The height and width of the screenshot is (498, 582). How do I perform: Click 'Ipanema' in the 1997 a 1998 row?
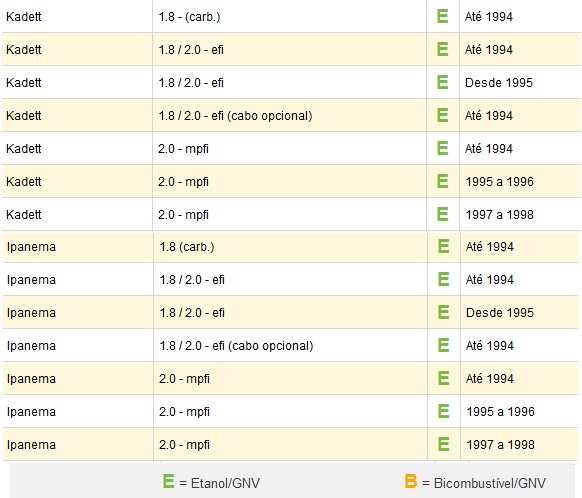(31, 445)
